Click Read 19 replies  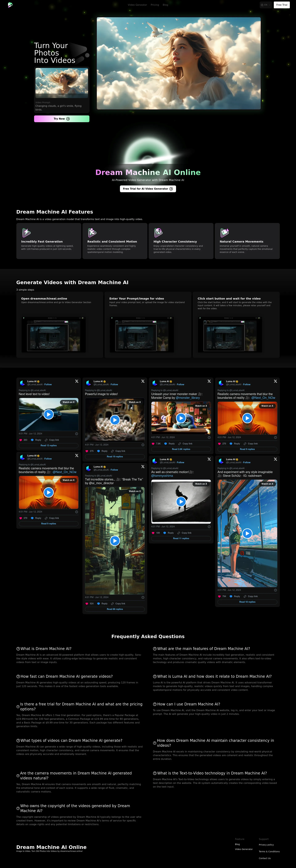click(x=115, y=457)
